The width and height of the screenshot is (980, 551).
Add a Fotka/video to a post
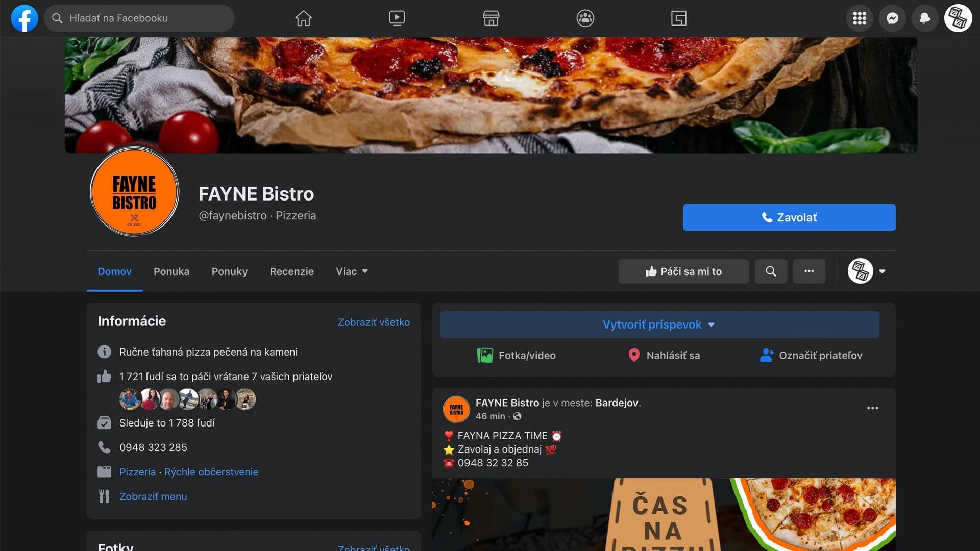516,355
